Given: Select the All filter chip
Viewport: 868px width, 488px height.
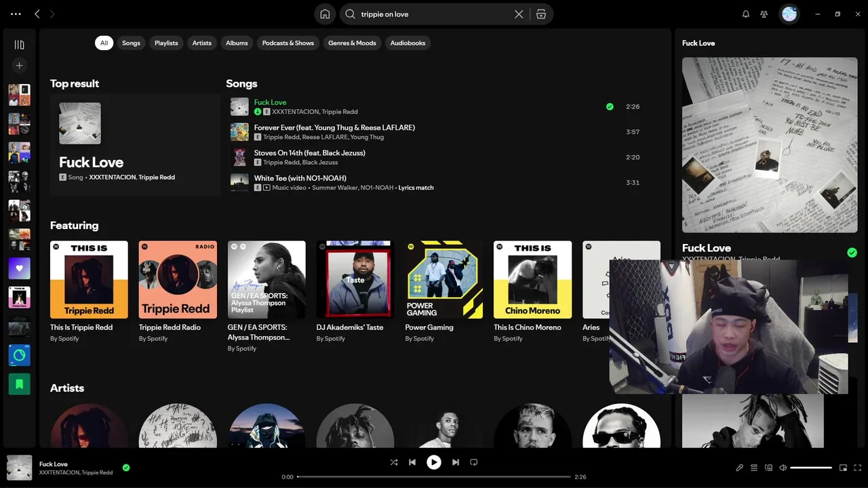Looking at the screenshot, I should (x=104, y=43).
